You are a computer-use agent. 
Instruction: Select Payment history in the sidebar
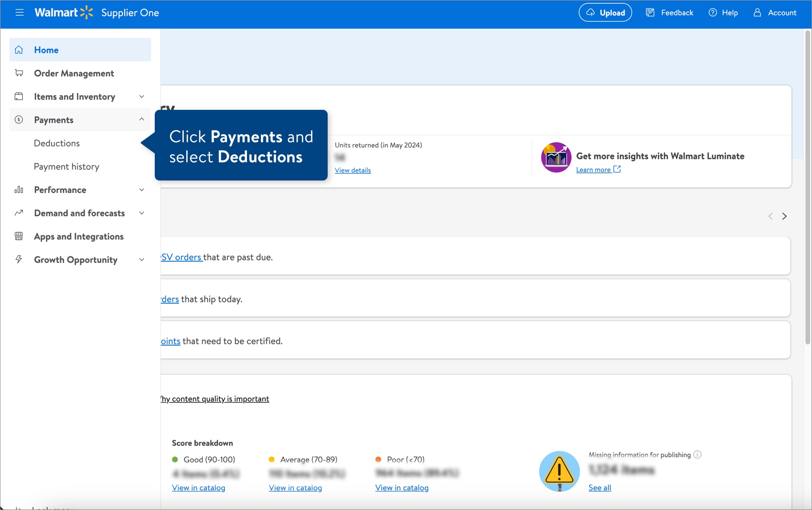click(x=67, y=166)
